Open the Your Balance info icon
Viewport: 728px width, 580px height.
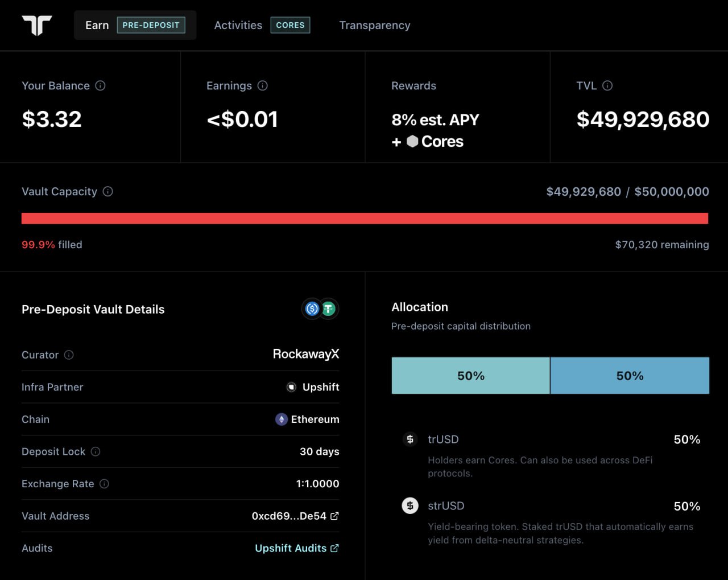pos(100,86)
